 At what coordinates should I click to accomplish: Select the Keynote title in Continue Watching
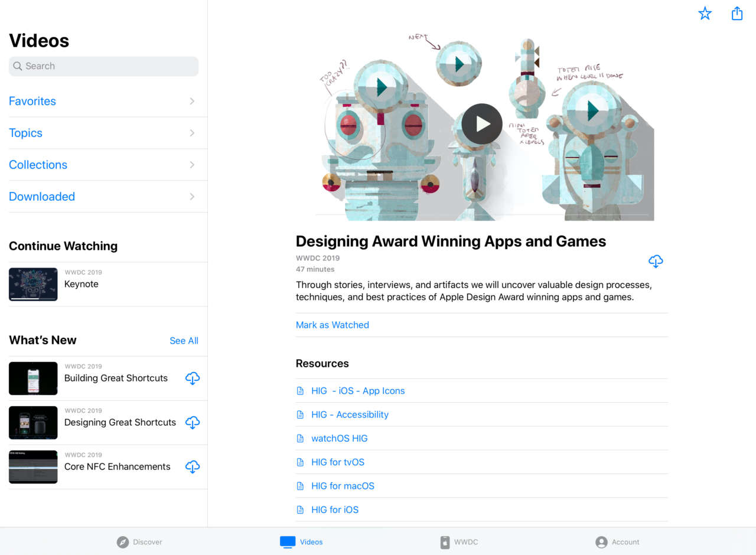coord(82,284)
